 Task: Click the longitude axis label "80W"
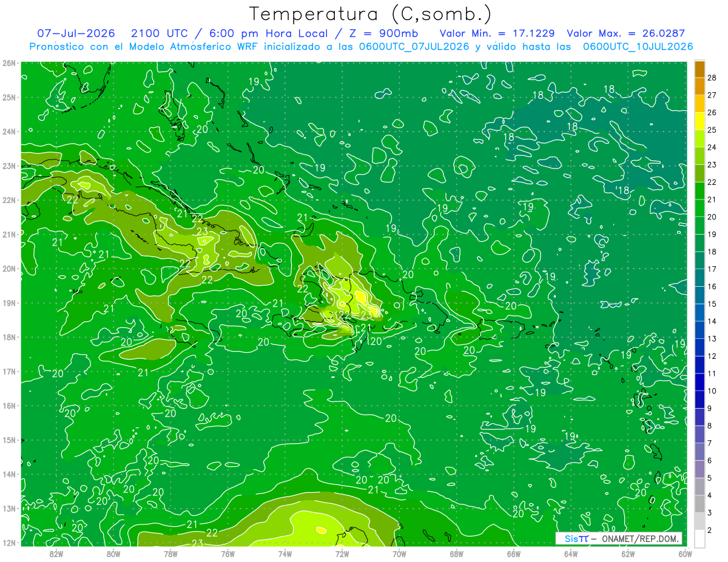pyautogui.click(x=113, y=554)
